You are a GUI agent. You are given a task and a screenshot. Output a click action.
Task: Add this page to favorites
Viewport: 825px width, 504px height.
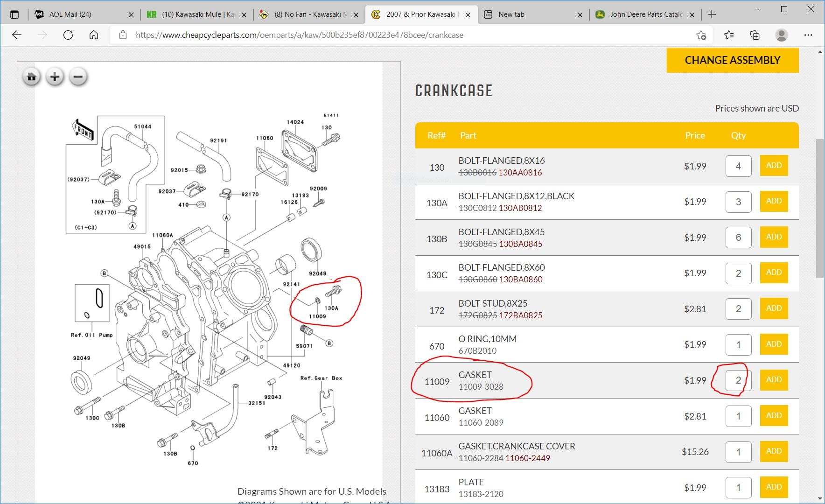(x=701, y=35)
